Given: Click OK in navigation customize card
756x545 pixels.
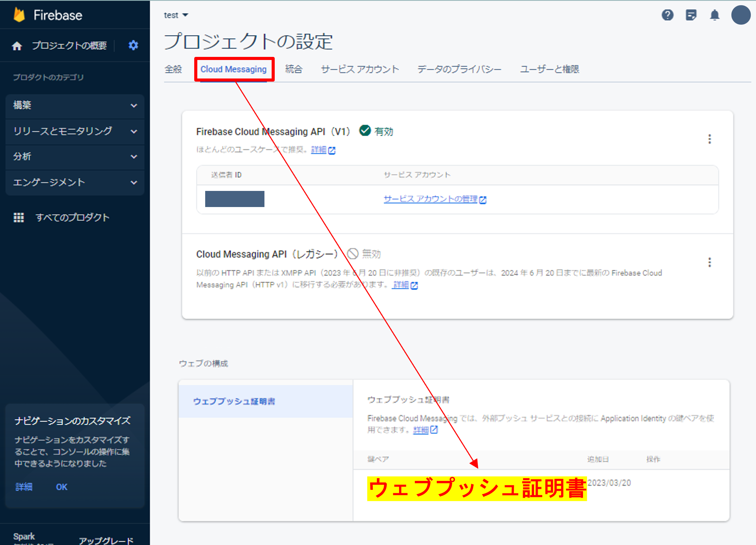Looking at the screenshot, I should pyautogui.click(x=62, y=487).
